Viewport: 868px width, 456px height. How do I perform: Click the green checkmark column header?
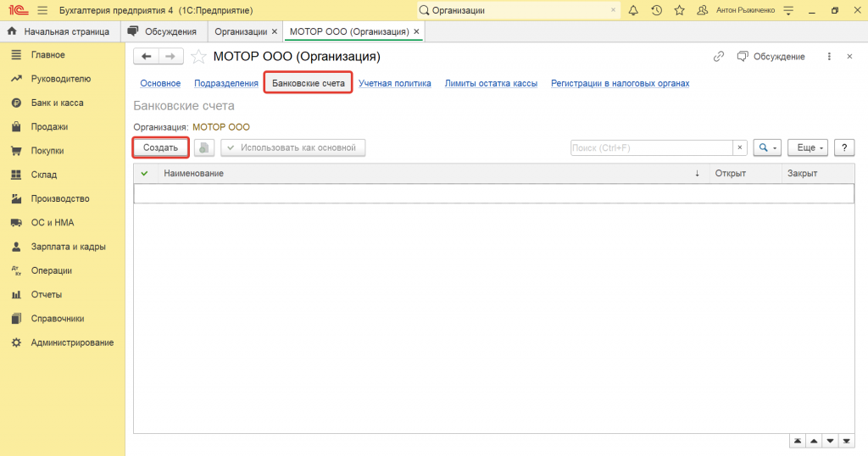144,173
